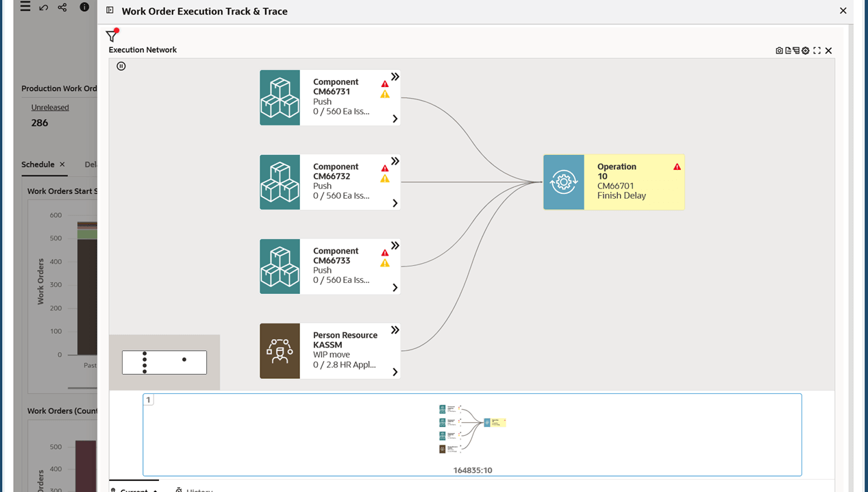Open CM66732 details with single chevron
Screen dimensions: 868x492
(395, 203)
